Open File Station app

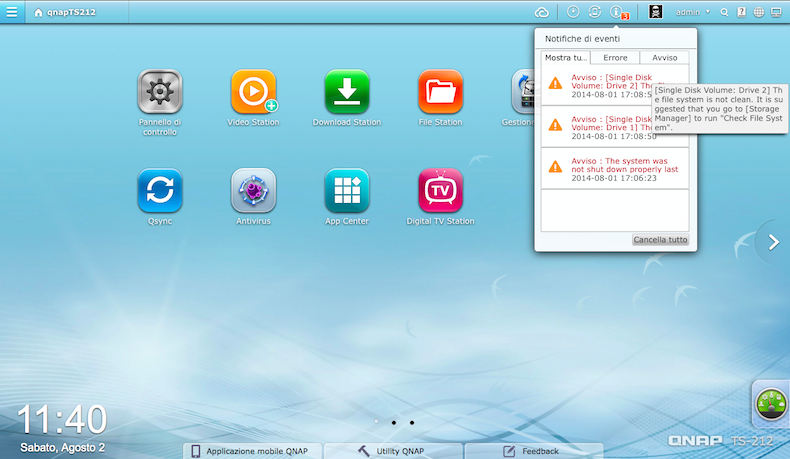440,92
